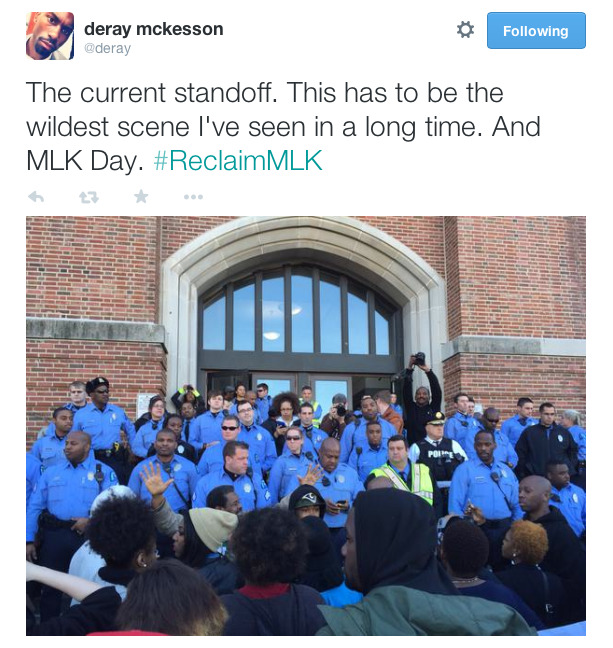Click the black beanie with ram logo
This screenshot has height=648, width=613.
click(307, 497)
